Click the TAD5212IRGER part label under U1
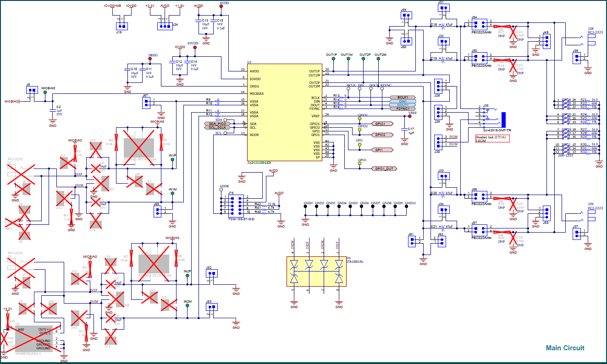607x364 pixels. point(260,163)
